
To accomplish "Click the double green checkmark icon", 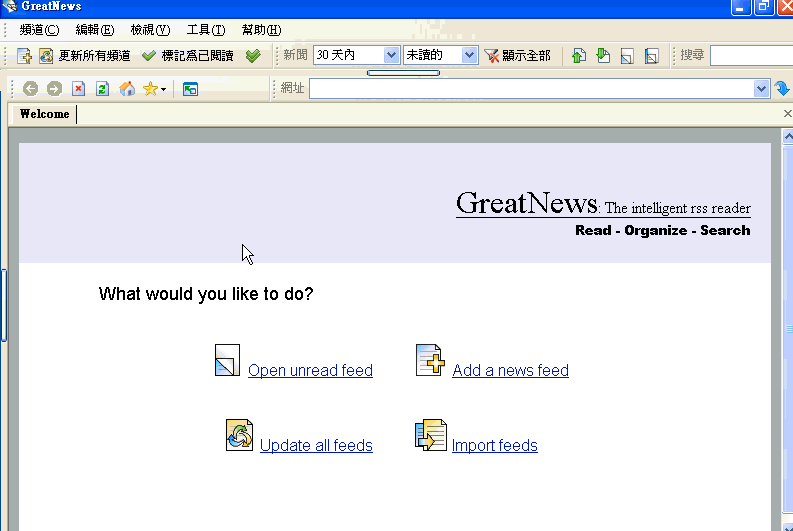I will (x=253, y=56).
